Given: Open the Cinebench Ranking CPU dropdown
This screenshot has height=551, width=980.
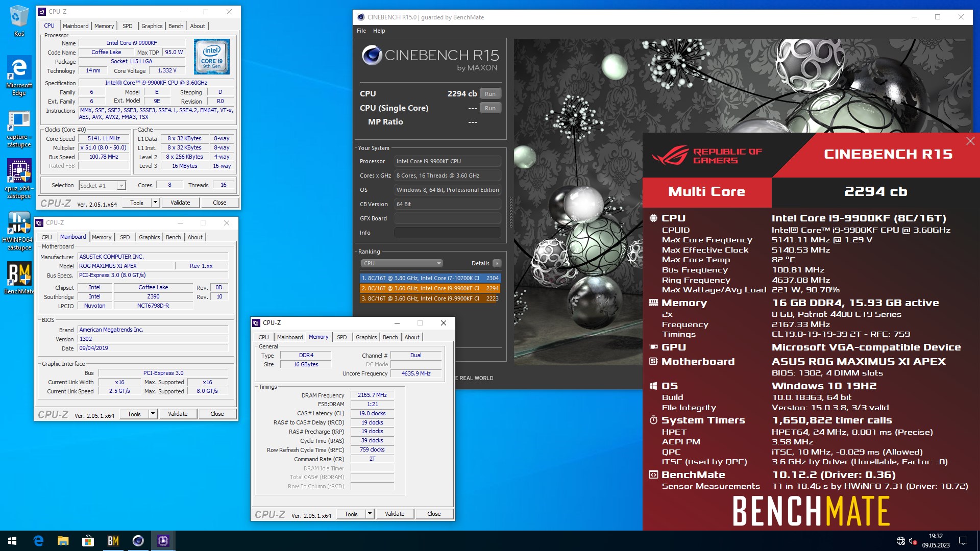Looking at the screenshot, I should (x=402, y=263).
